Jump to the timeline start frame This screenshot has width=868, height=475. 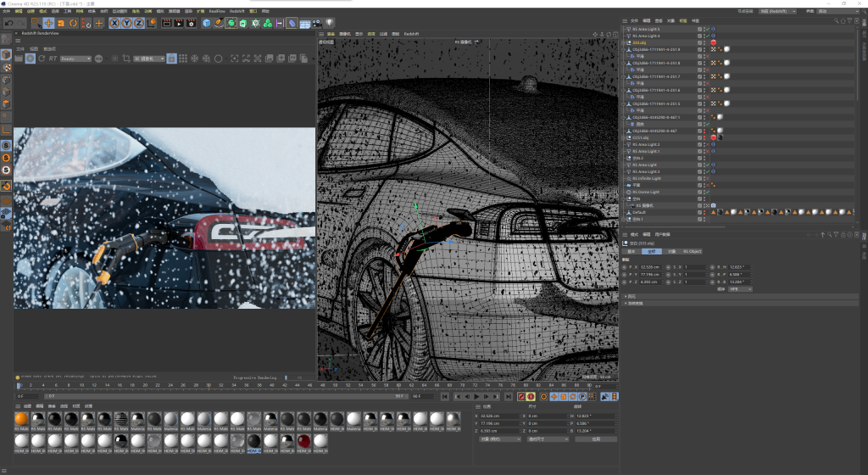(444, 396)
